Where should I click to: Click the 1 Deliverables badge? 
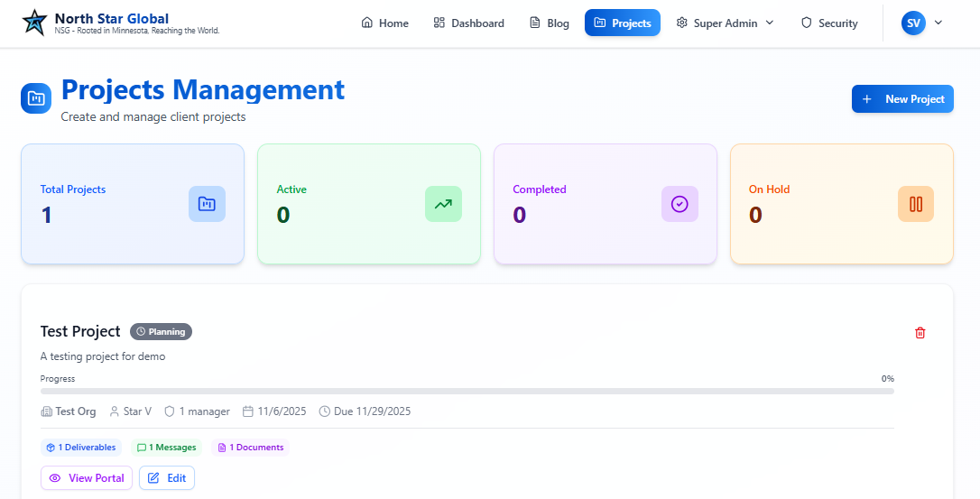click(81, 448)
